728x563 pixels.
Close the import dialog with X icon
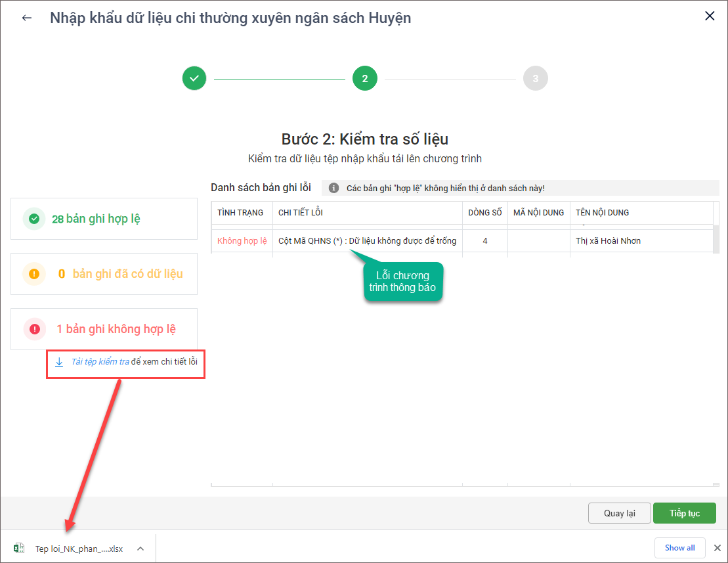point(710,16)
